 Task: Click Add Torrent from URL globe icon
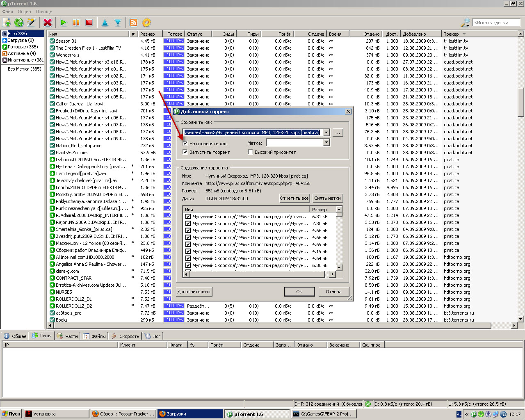[x=19, y=23]
